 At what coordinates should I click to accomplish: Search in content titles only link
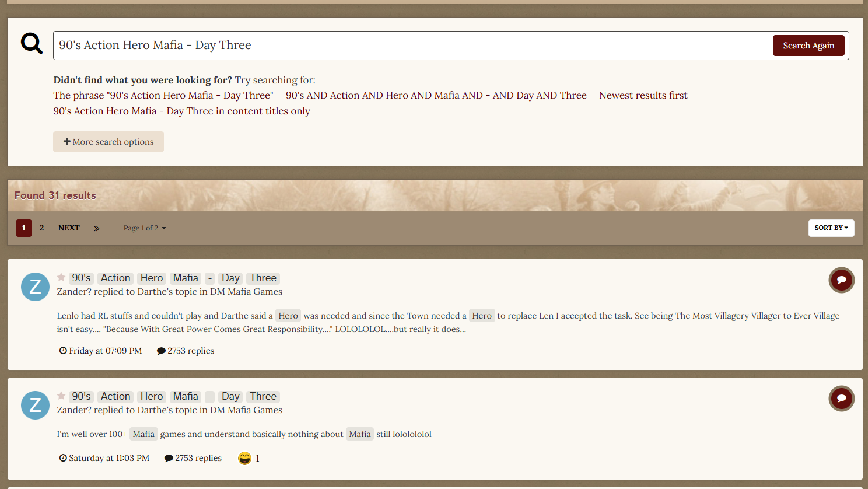click(x=181, y=111)
